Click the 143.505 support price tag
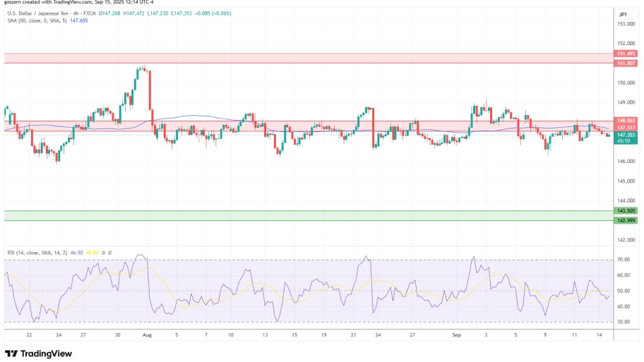 point(626,210)
